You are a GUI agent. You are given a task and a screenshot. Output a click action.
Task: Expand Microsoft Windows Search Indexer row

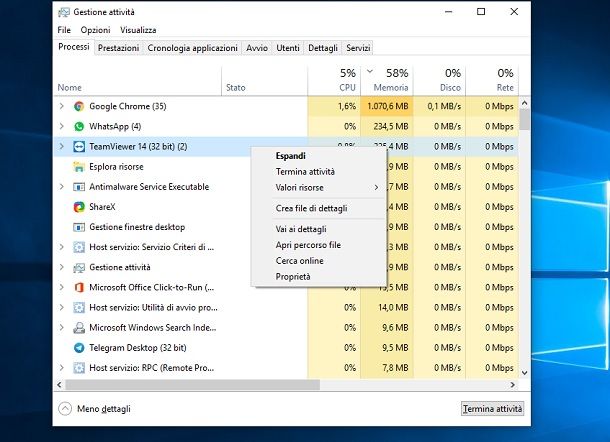coord(61,328)
